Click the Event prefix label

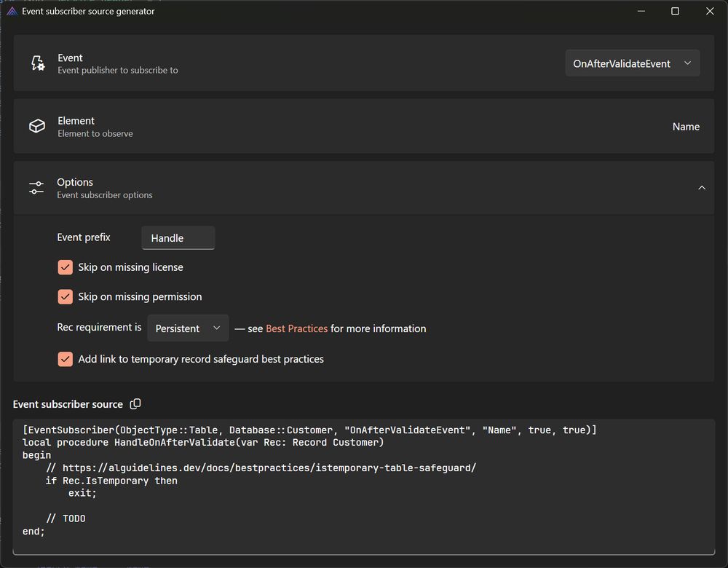[x=84, y=237]
